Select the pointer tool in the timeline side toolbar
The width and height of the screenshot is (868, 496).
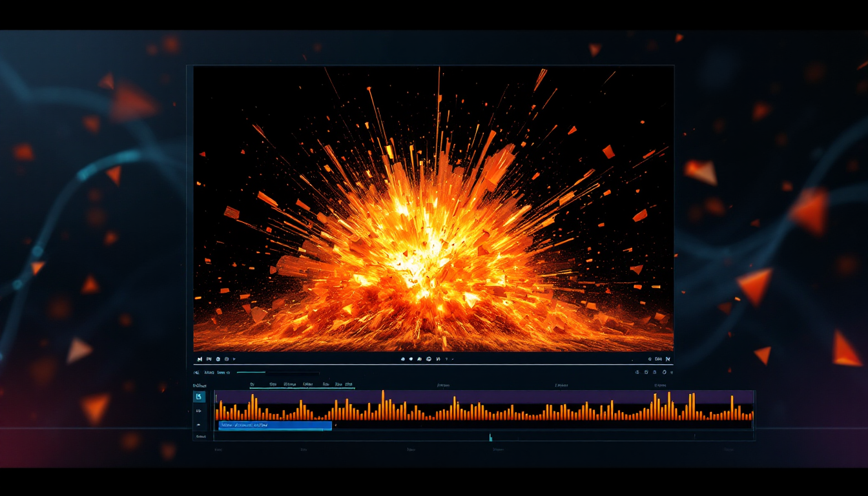200,397
